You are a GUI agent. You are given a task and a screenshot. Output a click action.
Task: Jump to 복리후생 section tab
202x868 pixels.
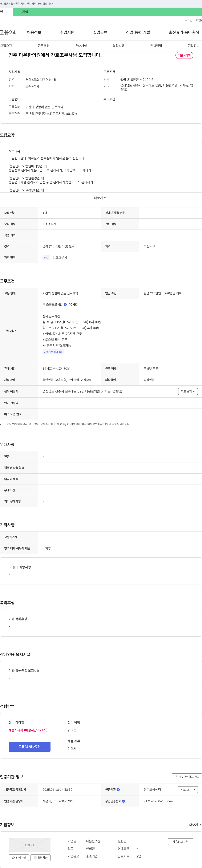(x=118, y=46)
